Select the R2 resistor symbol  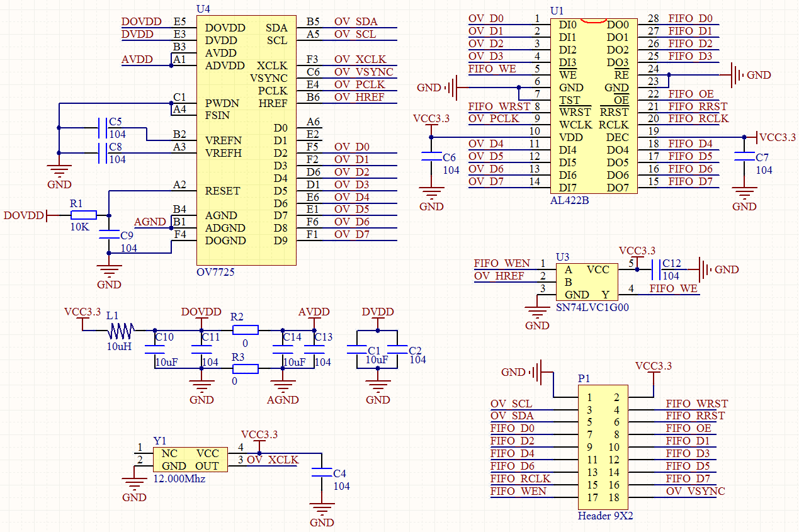point(245,330)
